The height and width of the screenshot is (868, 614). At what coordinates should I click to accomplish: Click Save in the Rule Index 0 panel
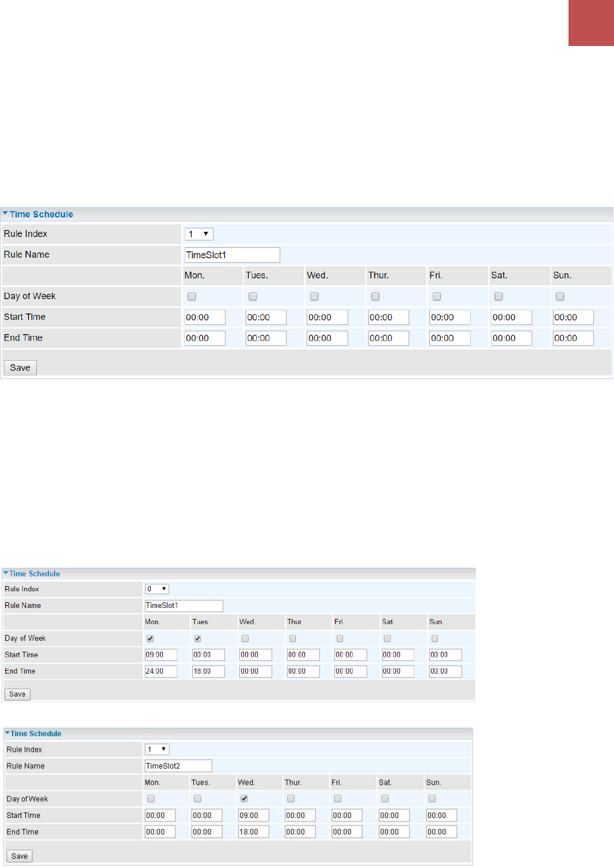[17, 694]
